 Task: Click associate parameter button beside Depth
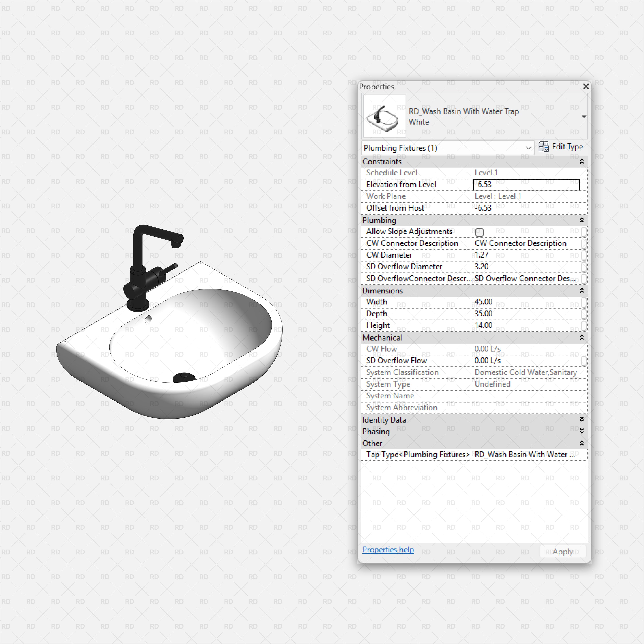584,314
